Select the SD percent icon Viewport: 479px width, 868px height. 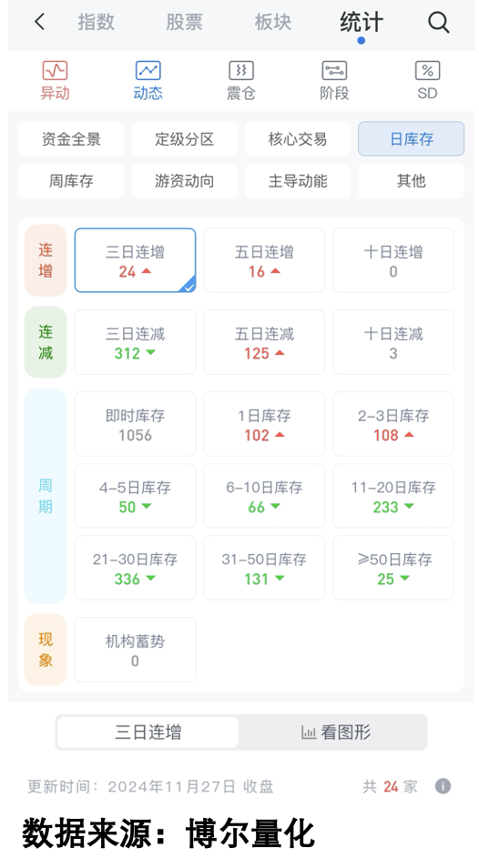pos(427,71)
